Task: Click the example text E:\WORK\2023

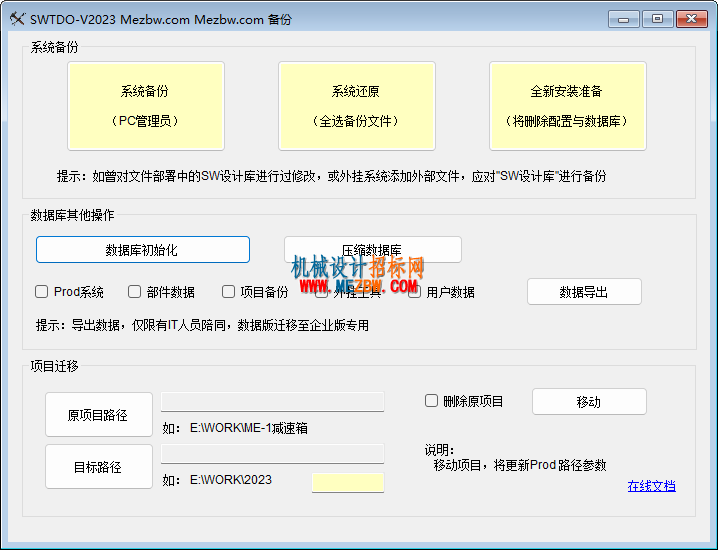Action: tap(231, 480)
